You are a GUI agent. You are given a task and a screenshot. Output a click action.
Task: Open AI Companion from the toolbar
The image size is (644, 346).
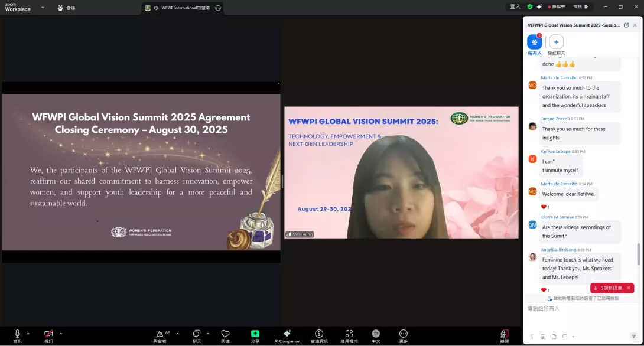pyautogui.click(x=287, y=336)
